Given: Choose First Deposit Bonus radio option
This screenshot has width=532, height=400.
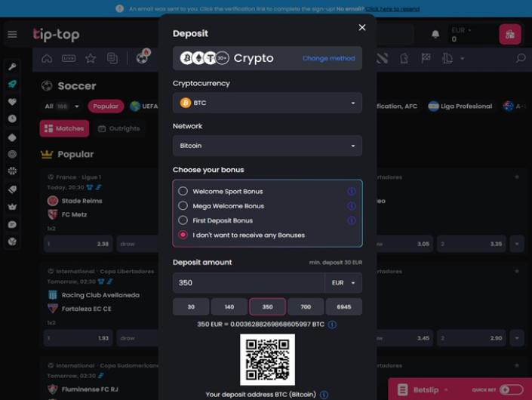Looking at the screenshot, I should click(x=183, y=220).
